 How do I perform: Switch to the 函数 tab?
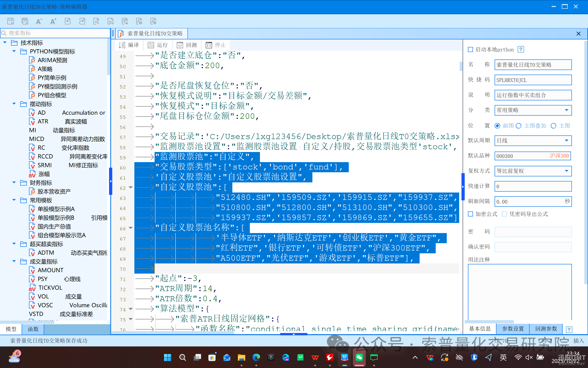[33, 329]
